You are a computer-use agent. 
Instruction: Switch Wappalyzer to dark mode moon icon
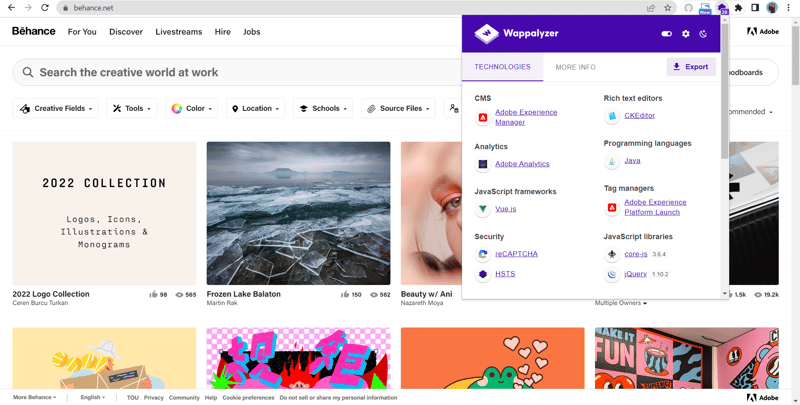pyautogui.click(x=703, y=34)
